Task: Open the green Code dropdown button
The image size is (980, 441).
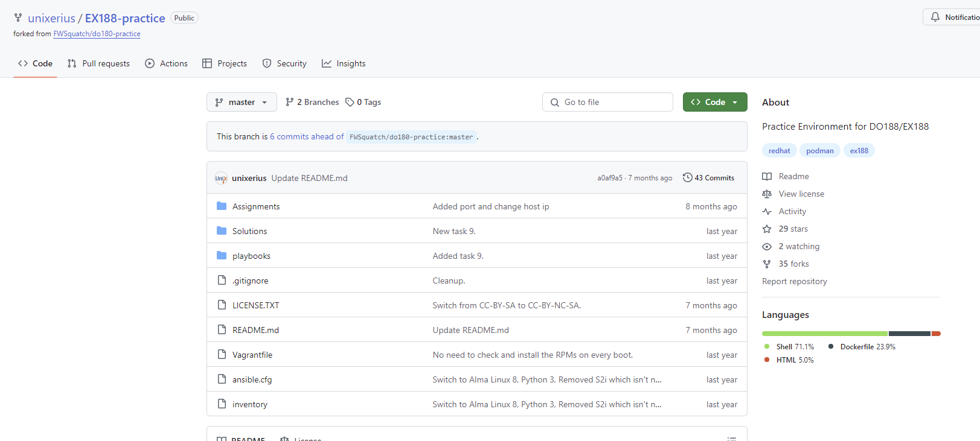Action: 715,102
